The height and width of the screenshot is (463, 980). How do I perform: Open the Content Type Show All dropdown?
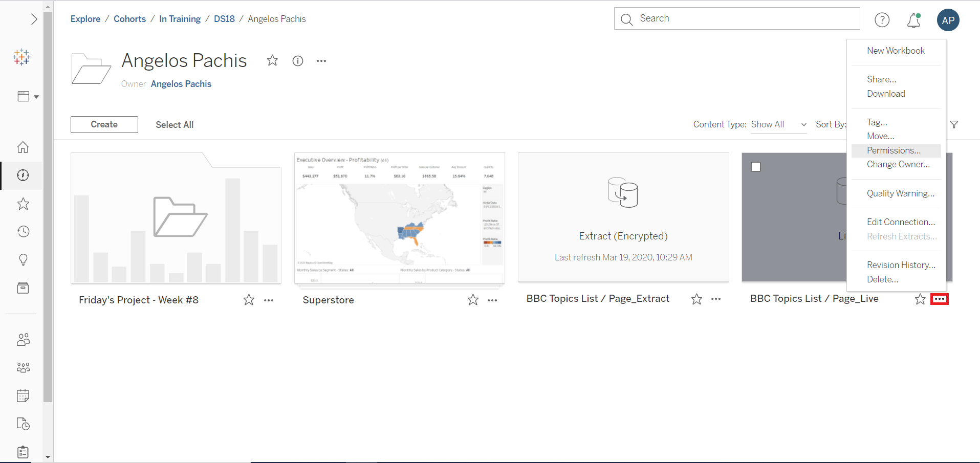[778, 124]
